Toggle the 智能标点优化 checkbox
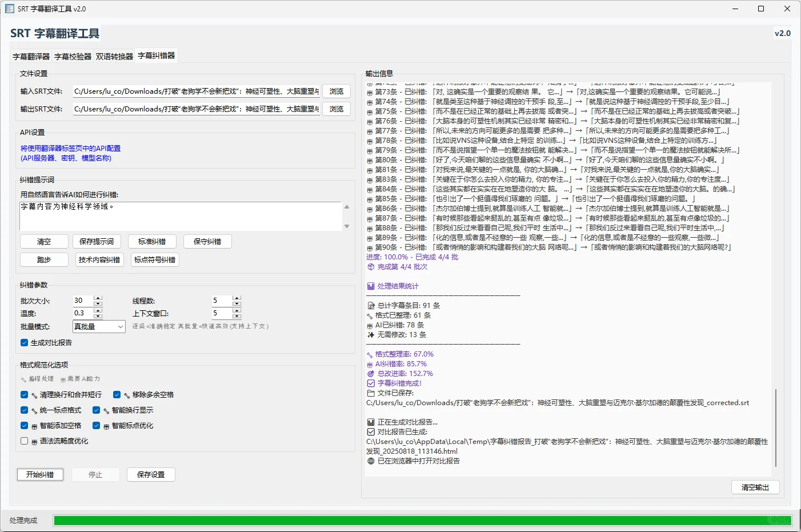 [96, 426]
